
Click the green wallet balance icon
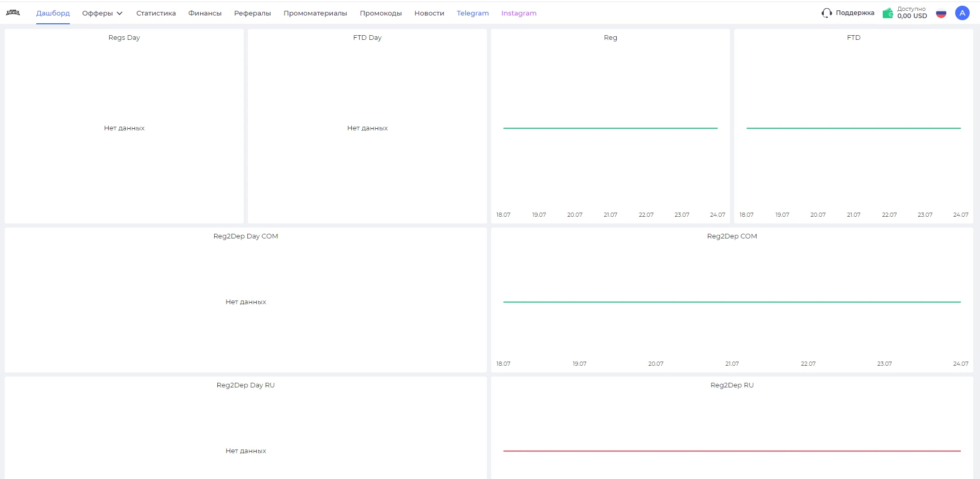[x=888, y=13]
